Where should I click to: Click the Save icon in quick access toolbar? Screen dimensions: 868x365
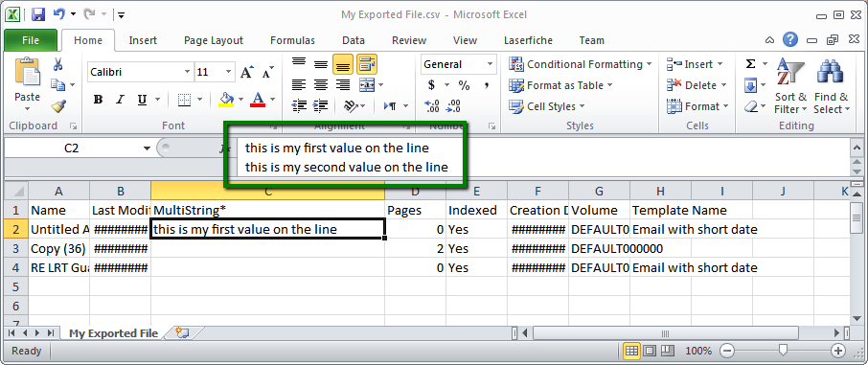[x=38, y=14]
